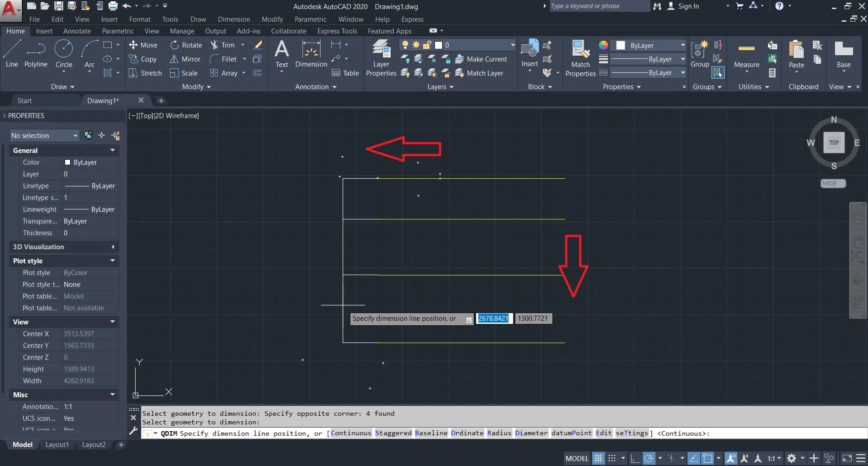Collapse the General properties section
The width and height of the screenshot is (868, 466).
[x=112, y=150]
